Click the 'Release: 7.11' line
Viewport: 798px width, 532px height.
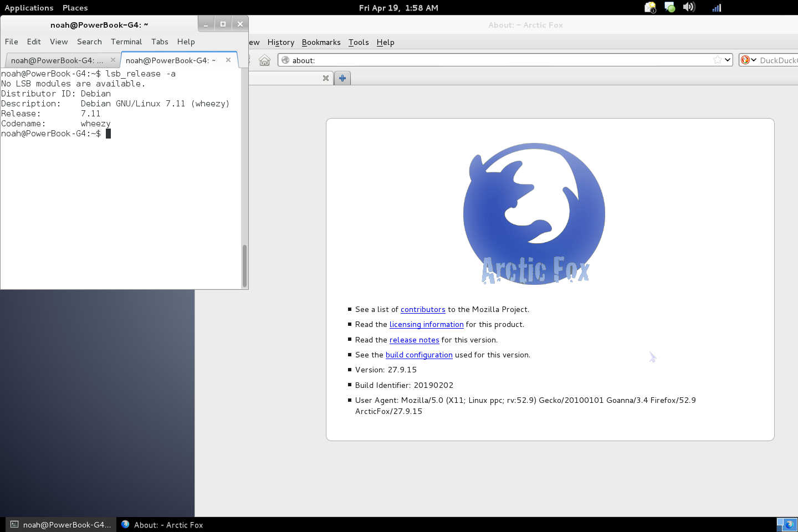click(51, 114)
